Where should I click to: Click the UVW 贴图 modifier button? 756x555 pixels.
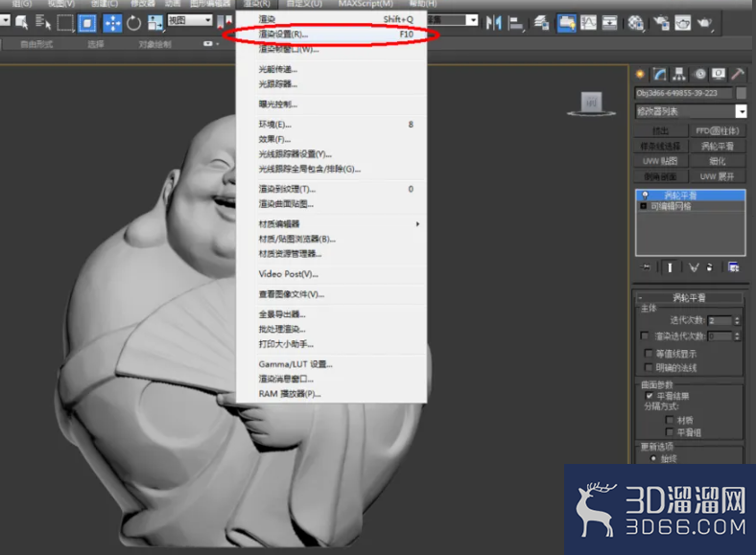pyautogui.click(x=660, y=161)
